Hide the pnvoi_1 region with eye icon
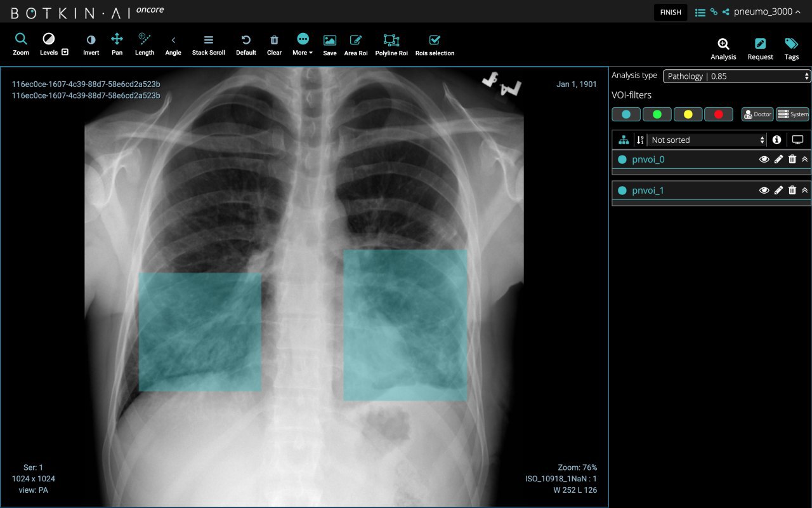This screenshot has width=812, height=508. tap(764, 190)
